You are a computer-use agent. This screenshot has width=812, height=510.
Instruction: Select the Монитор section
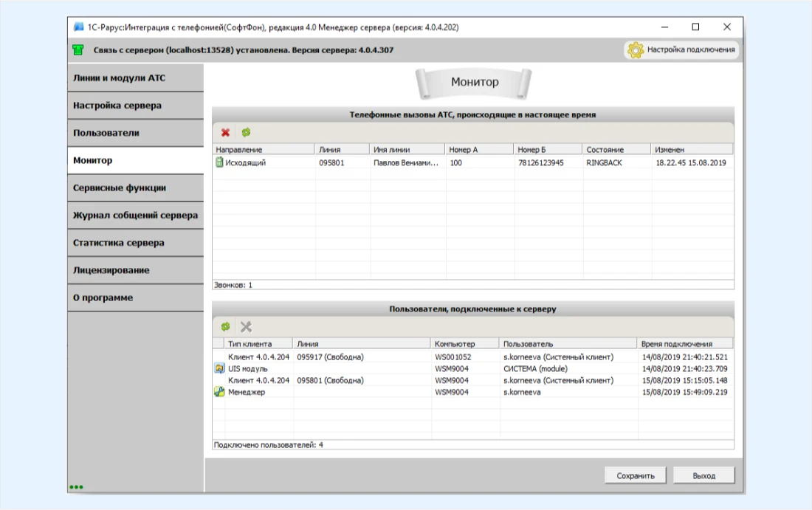point(135,160)
